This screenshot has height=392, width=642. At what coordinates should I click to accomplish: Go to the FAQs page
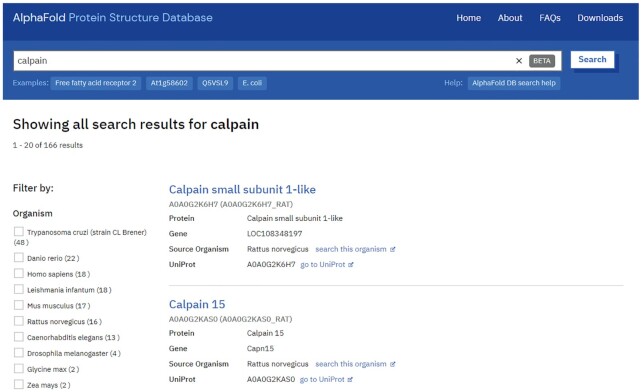[x=549, y=18]
